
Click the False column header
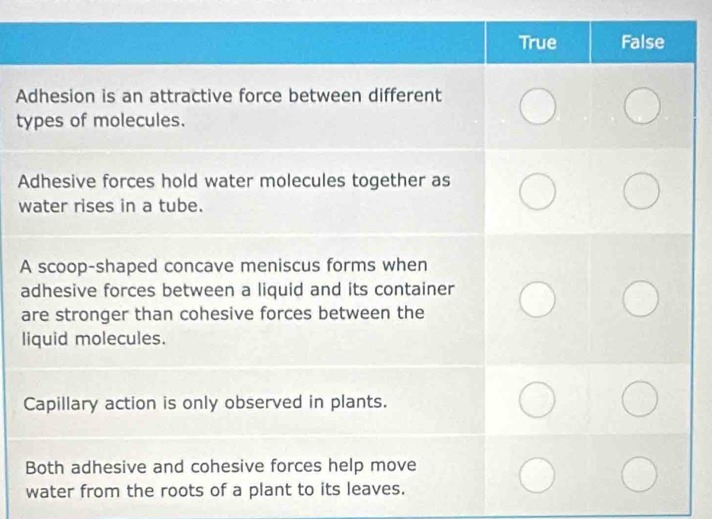coord(643,42)
